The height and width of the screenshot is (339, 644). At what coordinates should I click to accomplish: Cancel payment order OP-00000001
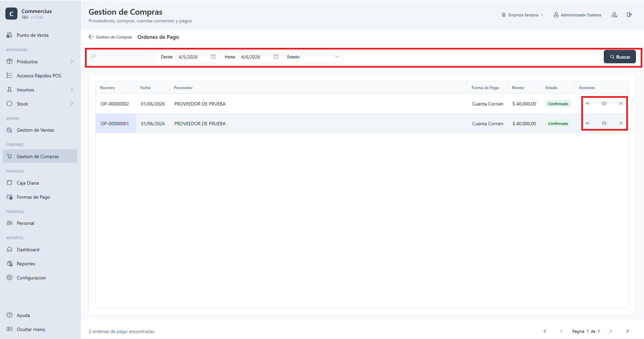coord(621,123)
